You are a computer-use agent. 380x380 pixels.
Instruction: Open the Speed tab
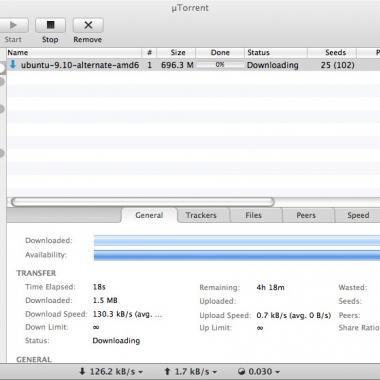coord(358,215)
